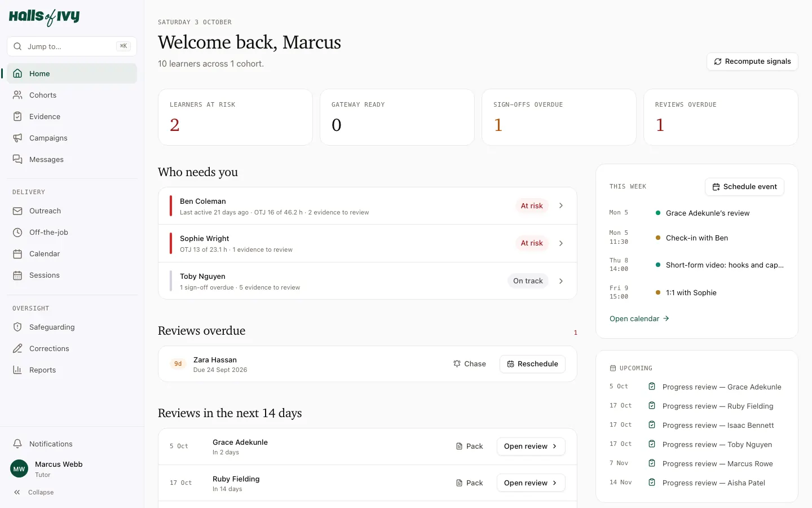Click the search magnifier icon in Jump to
This screenshot has width=812, height=508.
click(x=17, y=46)
